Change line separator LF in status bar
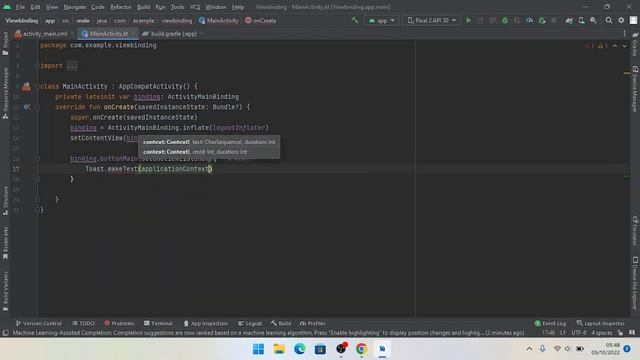 coord(563,333)
